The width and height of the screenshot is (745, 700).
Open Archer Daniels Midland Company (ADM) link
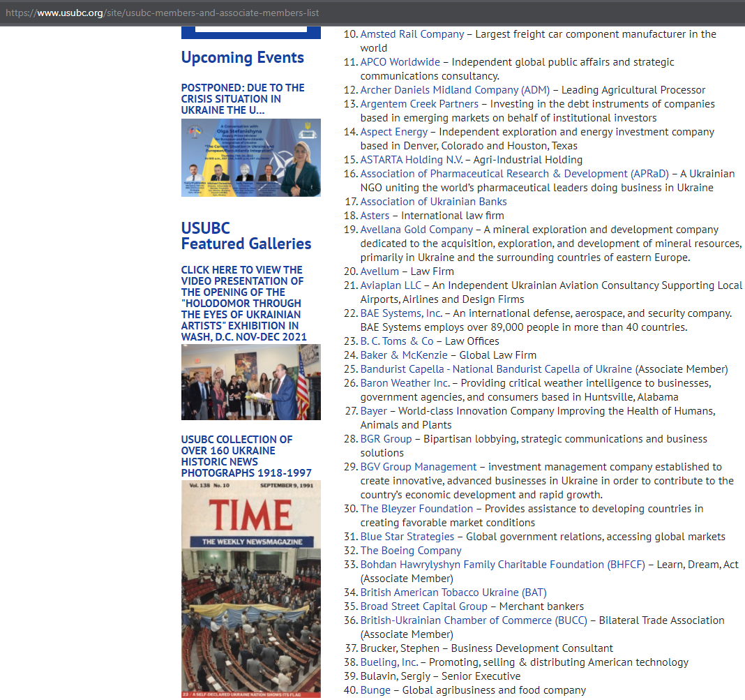tap(455, 90)
